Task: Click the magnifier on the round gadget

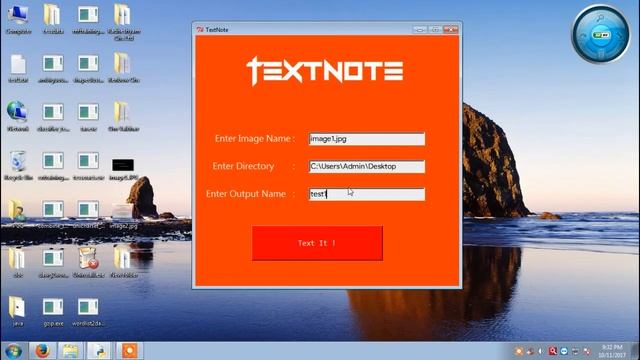Action: tap(600, 18)
